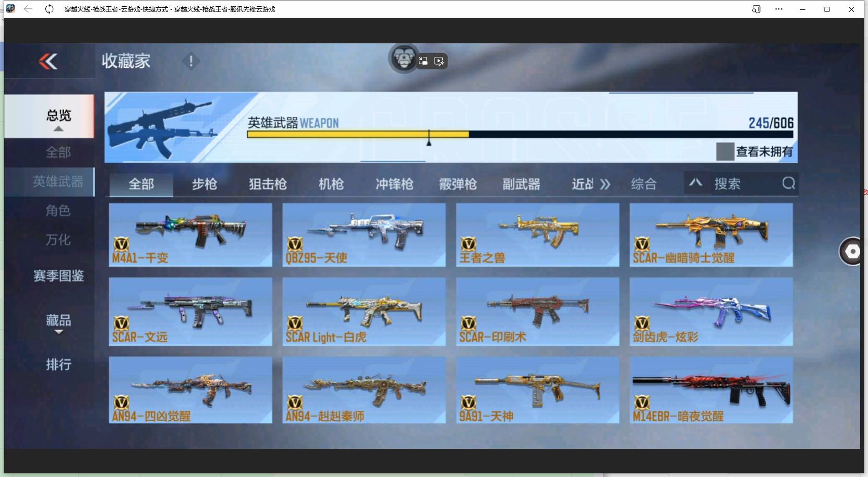
Task: Expand the 藏品 sidebar section
Action: [x=58, y=332]
